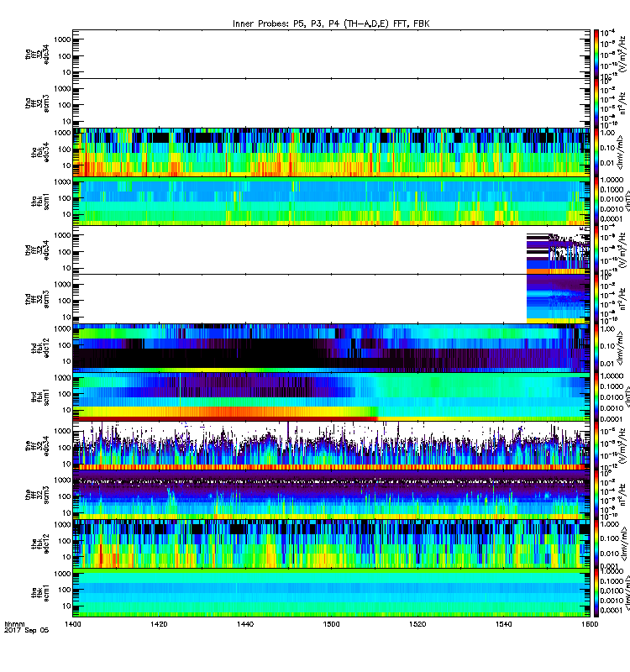
Task: Click the the fbk edc12 spectrogram panel
Action: point(331,543)
